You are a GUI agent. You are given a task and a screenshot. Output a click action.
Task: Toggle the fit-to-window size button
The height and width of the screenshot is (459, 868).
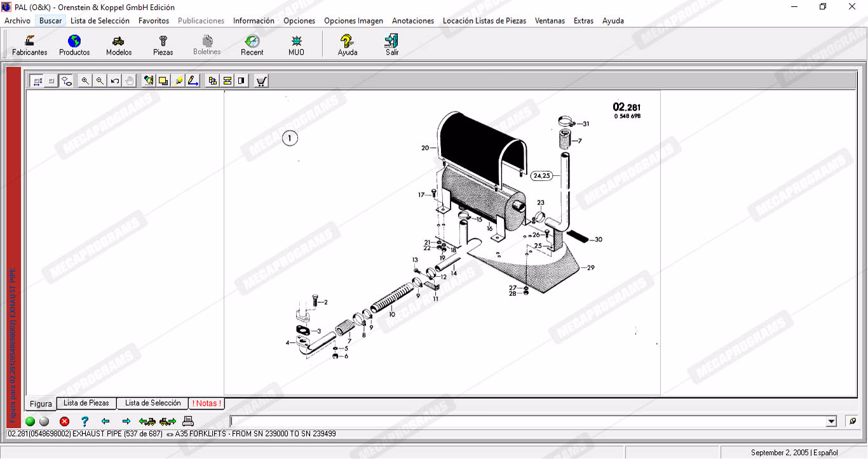tap(37, 81)
